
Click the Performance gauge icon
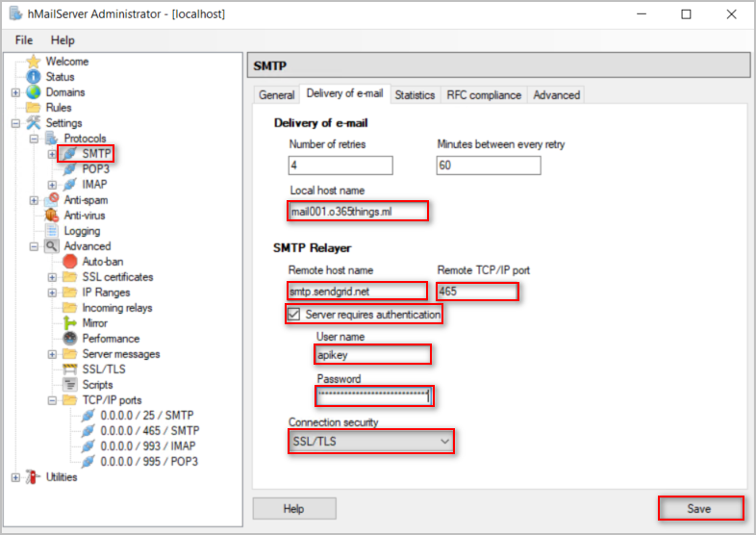click(70, 339)
